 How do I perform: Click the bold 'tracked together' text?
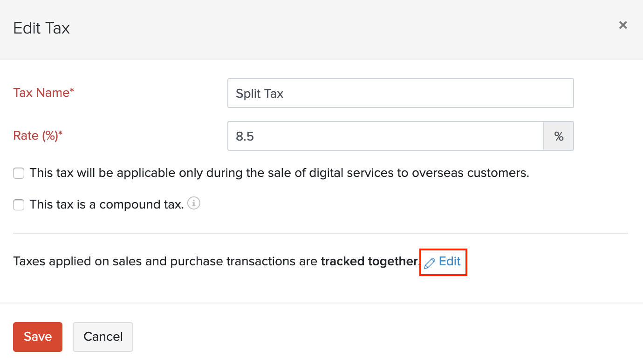[x=370, y=262]
